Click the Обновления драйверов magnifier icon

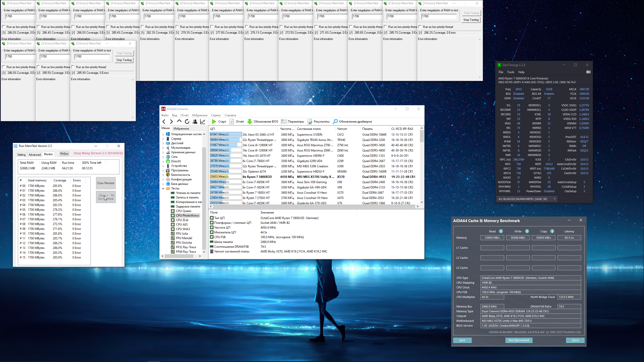[335, 122]
